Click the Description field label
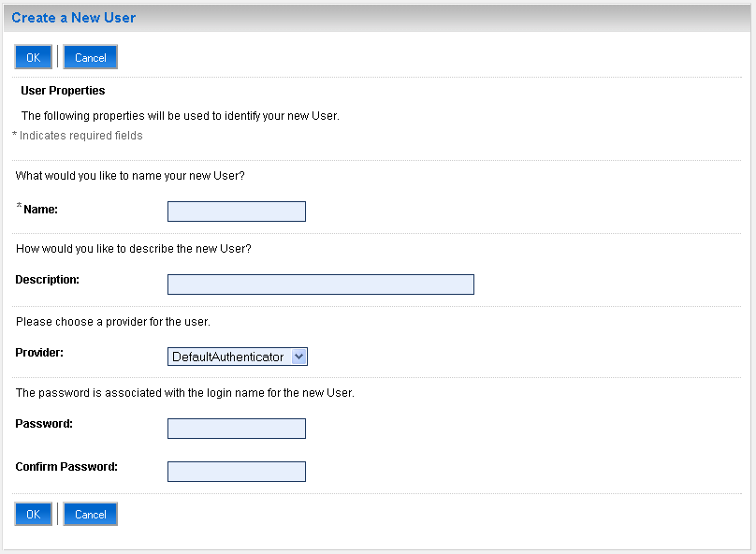The height and width of the screenshot is (554, 756). click(x=47, y=279)
